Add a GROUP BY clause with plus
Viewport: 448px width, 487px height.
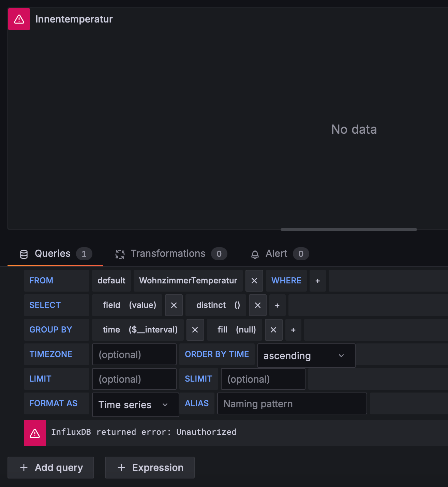click(x=294, y=330)
